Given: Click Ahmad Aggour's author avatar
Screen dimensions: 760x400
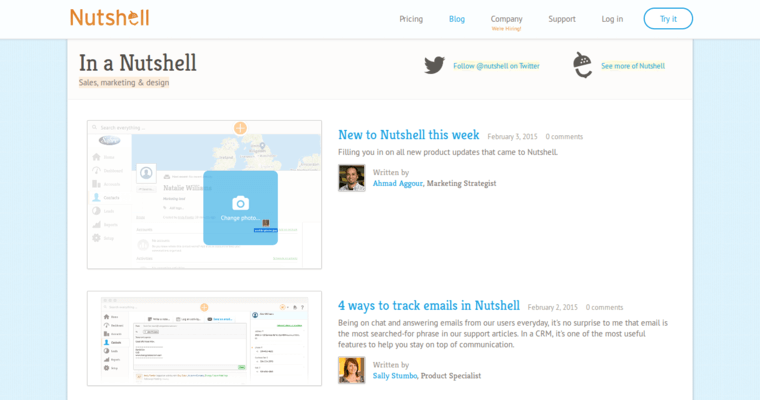Looking at the screenshot, I should (x=351, y=177).
